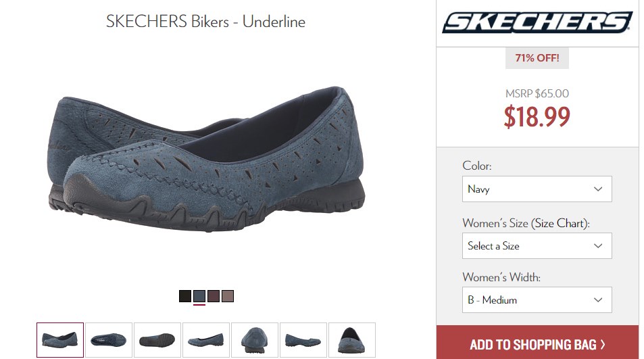View fourth thumbnail left-facing side view
The width and height of the screenshot is (644, 359).
click(205, 340)
